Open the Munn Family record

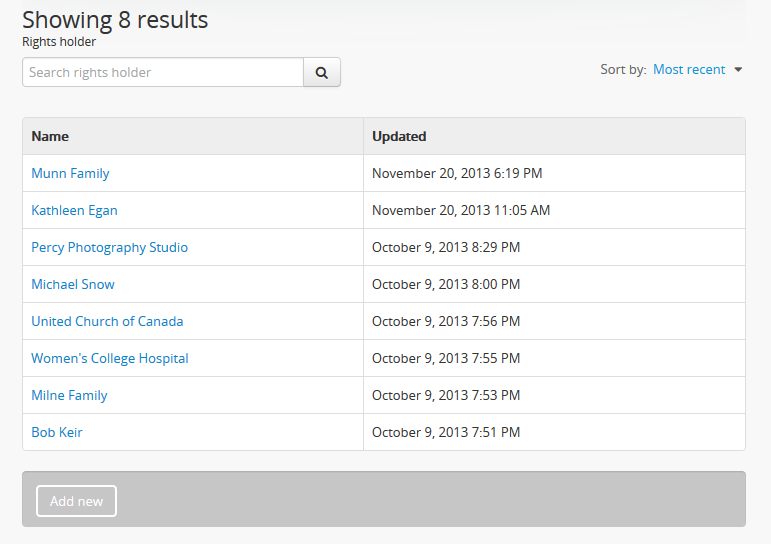(x=70, y=173)
